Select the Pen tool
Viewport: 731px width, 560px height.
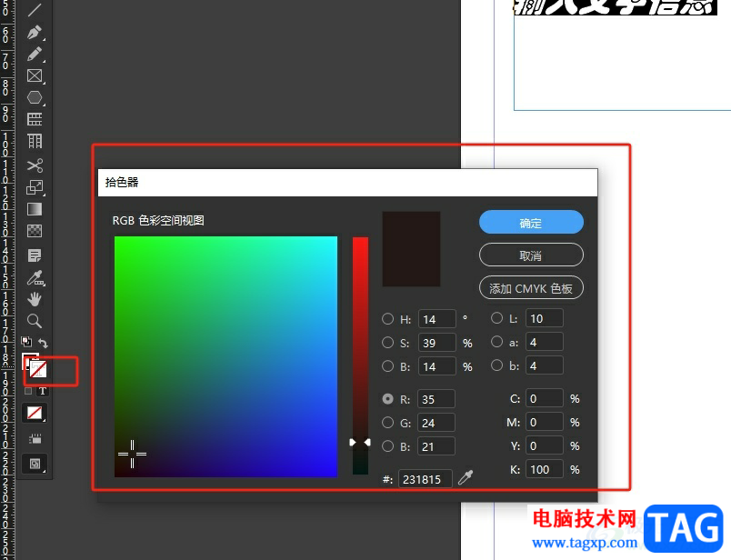click(35, 32)
